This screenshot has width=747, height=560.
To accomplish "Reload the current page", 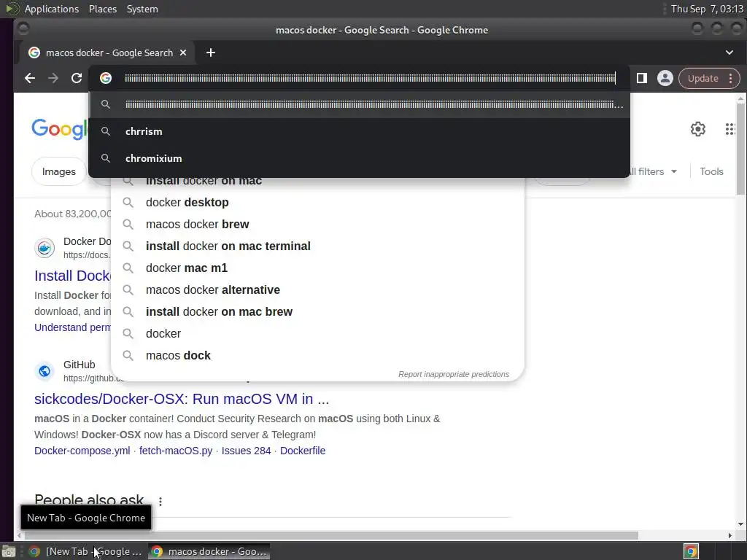I will (x=76, y=78).
